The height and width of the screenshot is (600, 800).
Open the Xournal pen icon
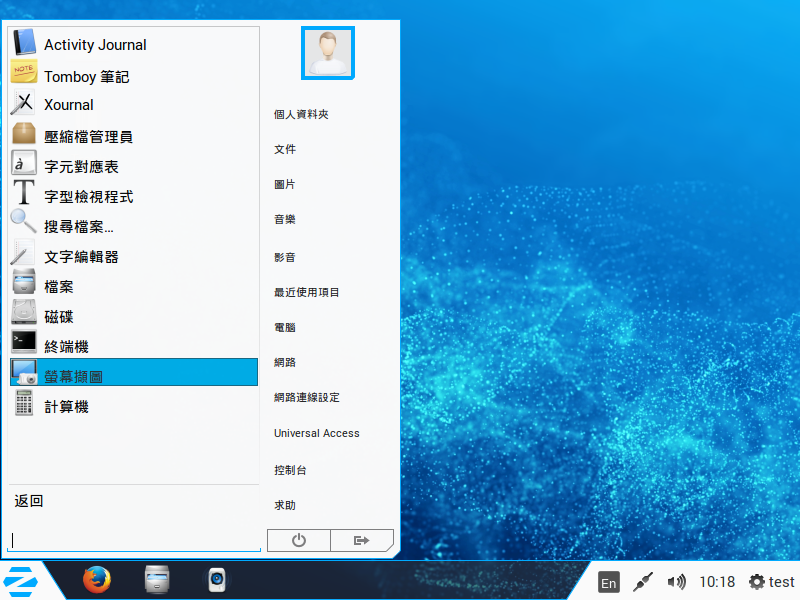click(23, 102)
